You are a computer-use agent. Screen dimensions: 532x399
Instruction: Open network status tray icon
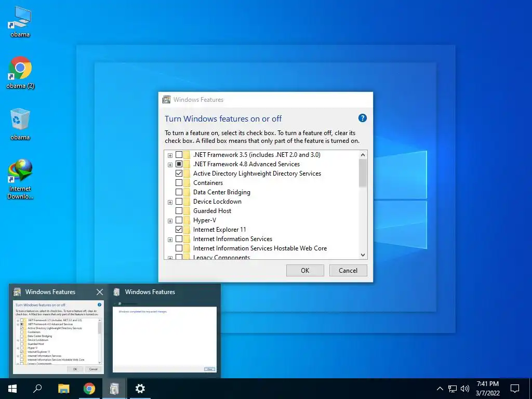[x=453, y=389]
